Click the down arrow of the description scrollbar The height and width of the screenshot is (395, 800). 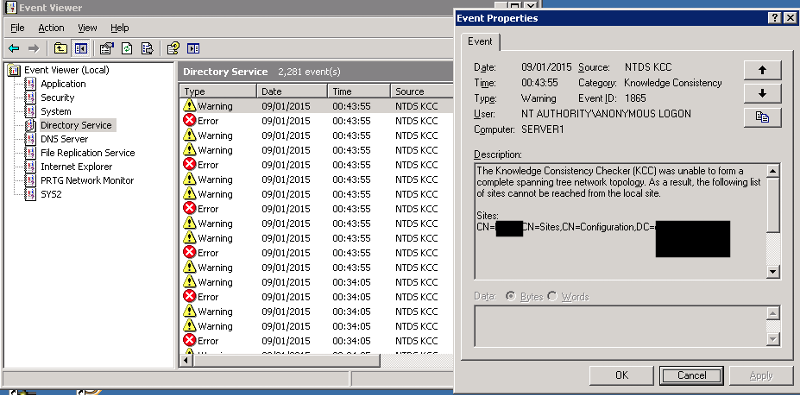pyautogui.click(x=773, y=272)
